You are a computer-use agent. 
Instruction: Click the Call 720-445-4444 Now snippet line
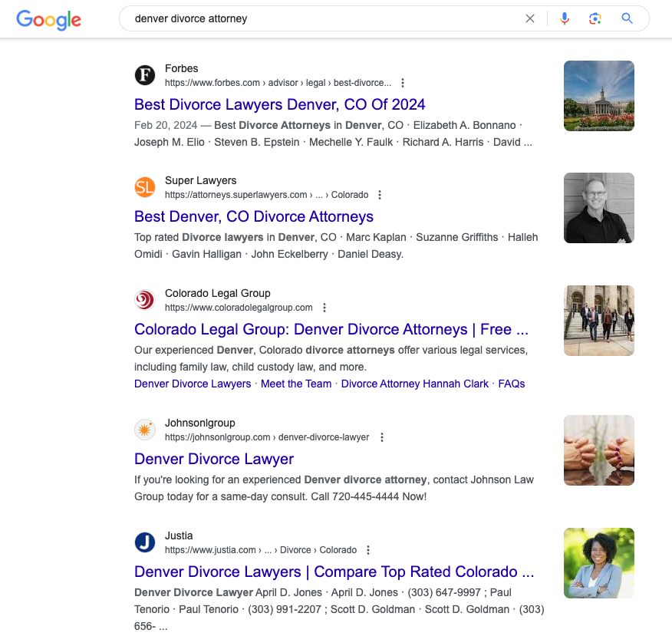coord(280,496)
